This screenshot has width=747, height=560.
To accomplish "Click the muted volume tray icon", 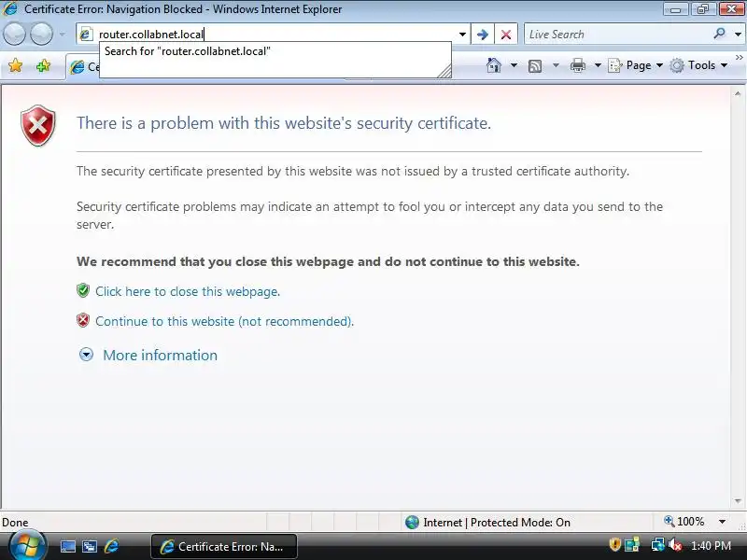I will point(675,544).
